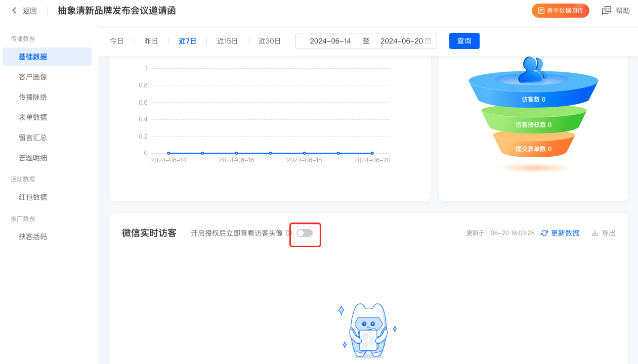Viewport: 638px width, 364px height.
Task: Click the 传播数据 sidebar section label
Action: (23, 38)
